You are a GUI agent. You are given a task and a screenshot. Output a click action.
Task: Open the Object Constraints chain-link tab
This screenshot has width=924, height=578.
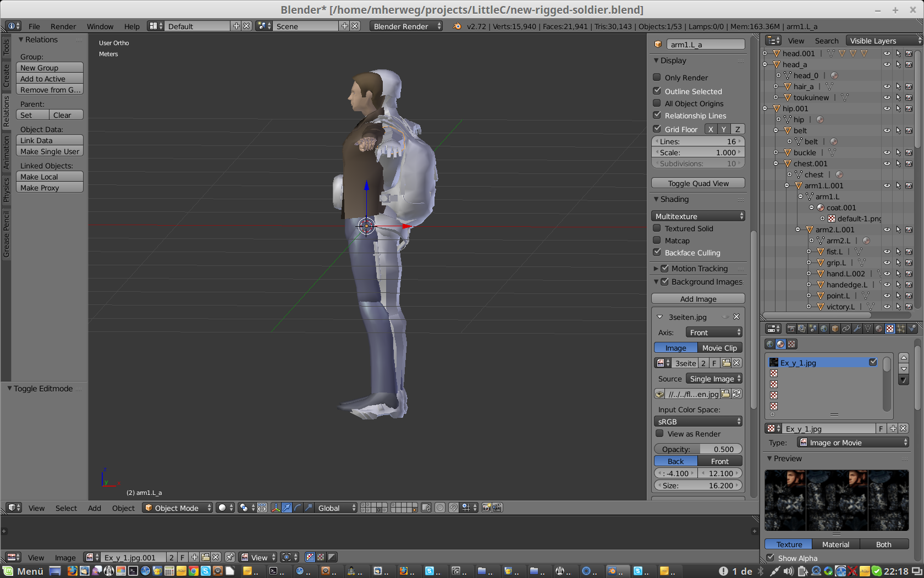point(846,329)
